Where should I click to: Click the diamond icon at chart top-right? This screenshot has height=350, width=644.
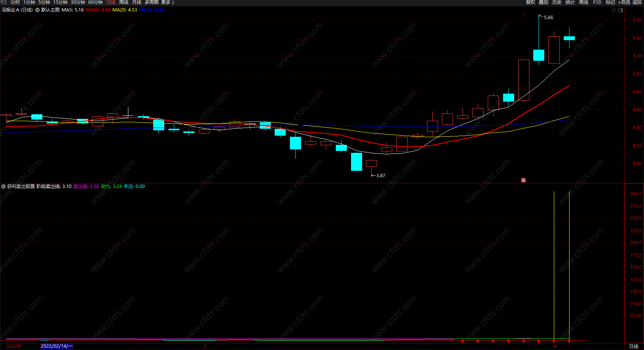pyautogui.click(x=613, y=10)
